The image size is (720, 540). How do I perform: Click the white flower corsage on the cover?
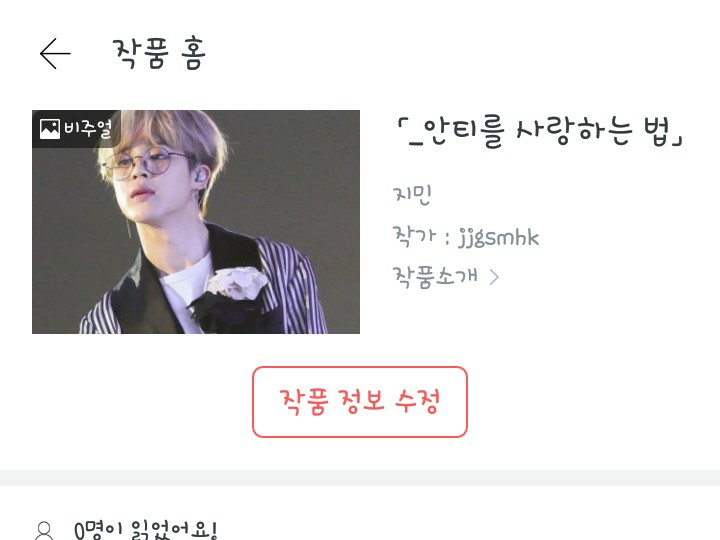click(x=236, y=283)
